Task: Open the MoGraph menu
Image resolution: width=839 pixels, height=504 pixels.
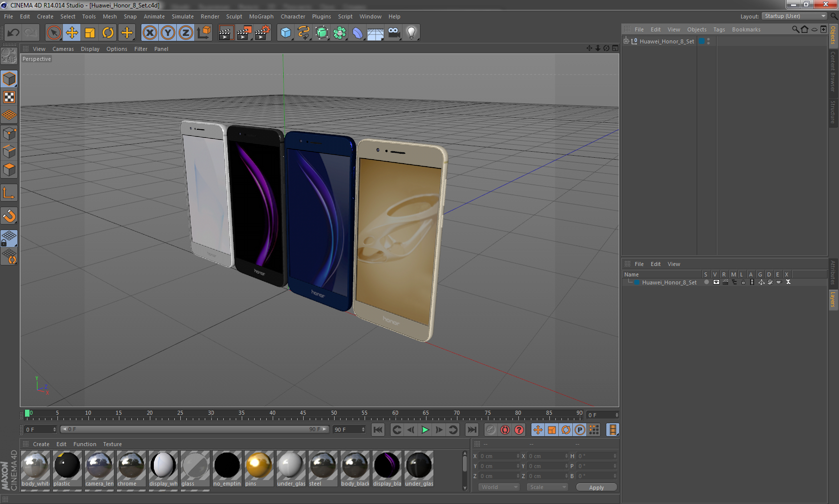Action: pyautogui.click(x=261, y=16)
